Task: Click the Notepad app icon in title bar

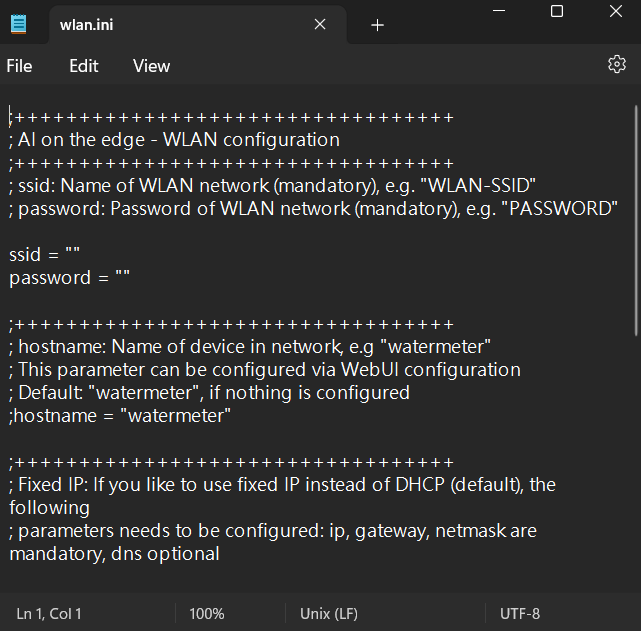Action: click(19, 24)
